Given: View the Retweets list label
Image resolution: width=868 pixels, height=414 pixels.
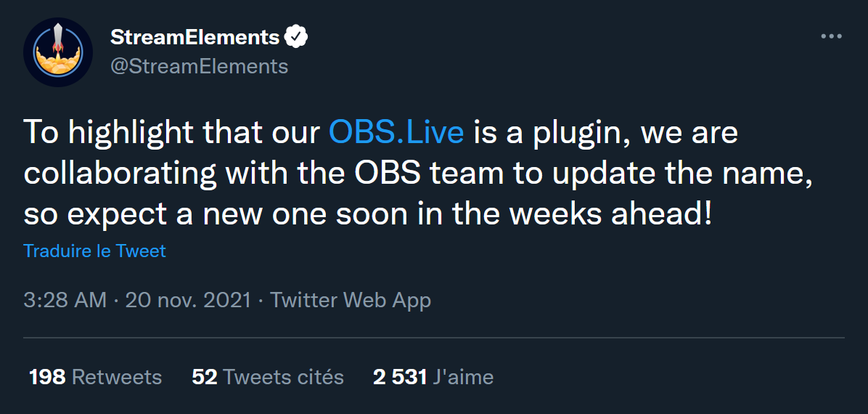Looking at the screenshot, I should pos(117,377).
